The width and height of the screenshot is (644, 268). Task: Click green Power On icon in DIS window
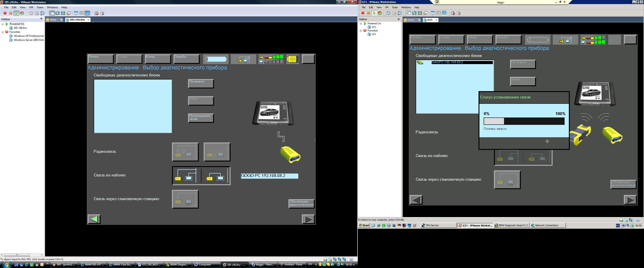pyautogui.click(x=17, y=13)
